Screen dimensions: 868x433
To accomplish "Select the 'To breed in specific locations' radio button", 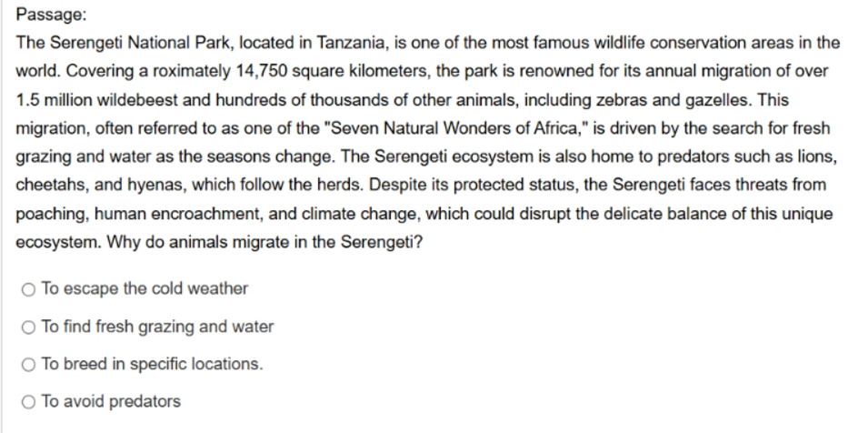I will click(x=28, y=365).
